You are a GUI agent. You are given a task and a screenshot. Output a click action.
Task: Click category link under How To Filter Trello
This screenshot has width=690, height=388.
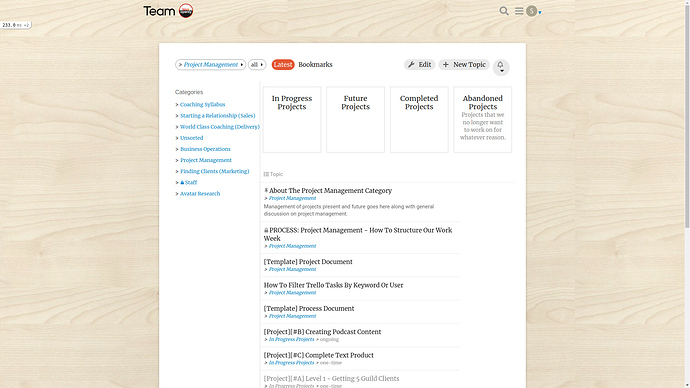(292, 293)
